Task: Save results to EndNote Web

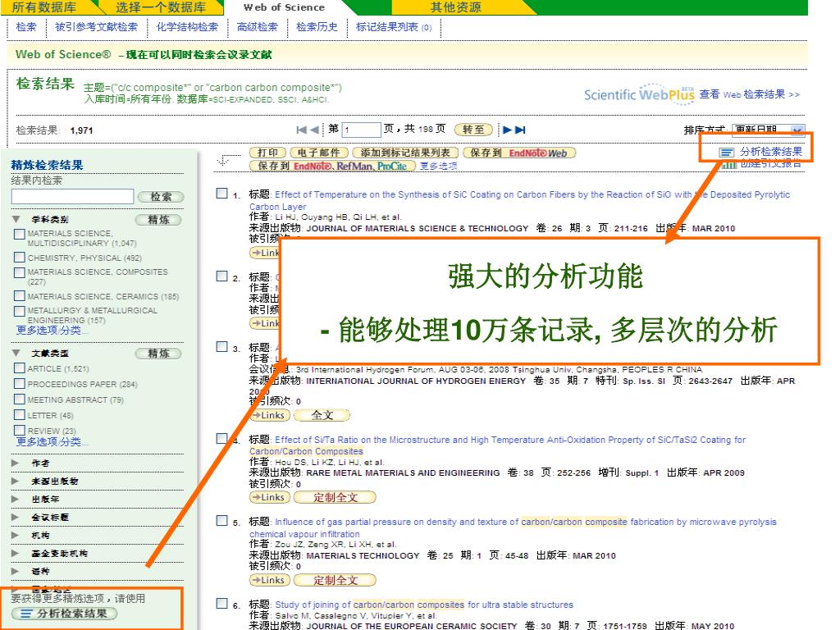Action: (519, 153)
